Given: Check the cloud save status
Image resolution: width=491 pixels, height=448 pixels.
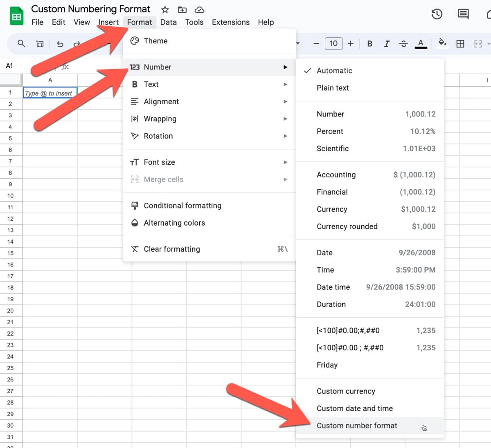Looking at the screenshot, I should coord(199,9).
